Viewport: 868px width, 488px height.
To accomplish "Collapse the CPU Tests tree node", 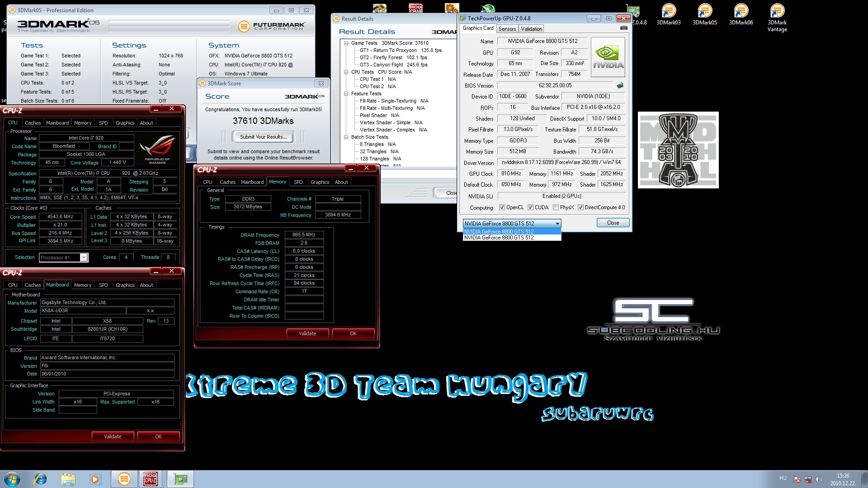I will click(x=346, y=72).
